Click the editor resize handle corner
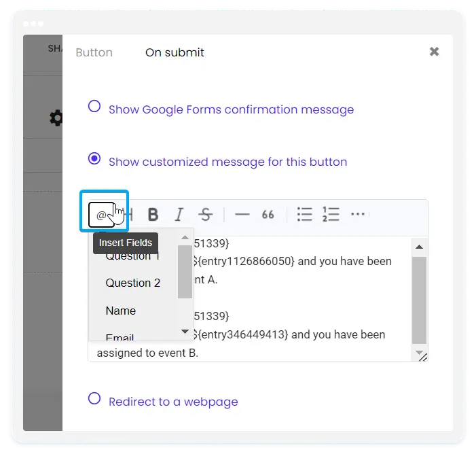The height and width of the screenshot is (456, 476). tap(424, 358)
